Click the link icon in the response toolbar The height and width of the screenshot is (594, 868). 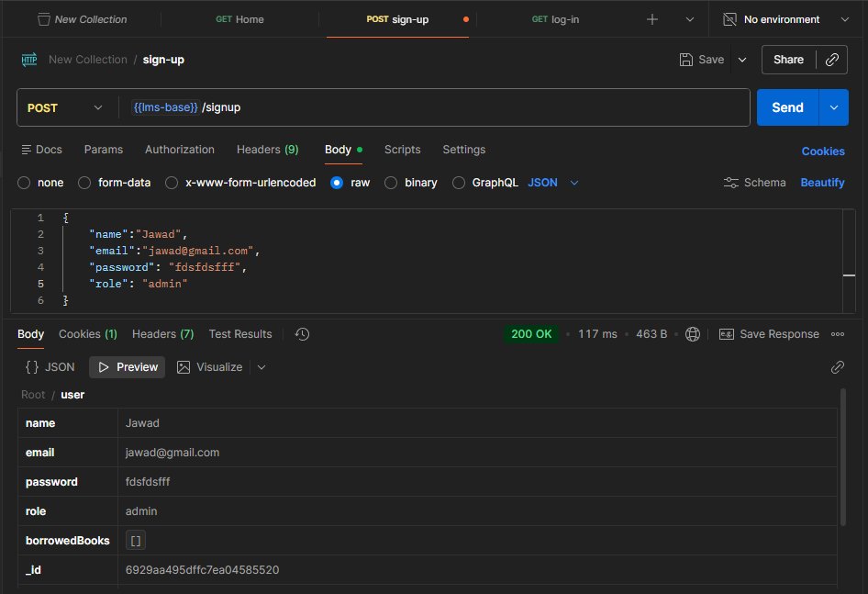(x=837, y=366)
